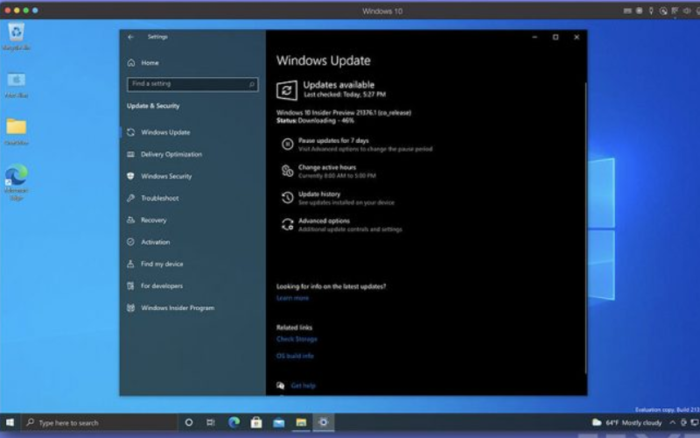Click the Learn more link

[292, 298]
